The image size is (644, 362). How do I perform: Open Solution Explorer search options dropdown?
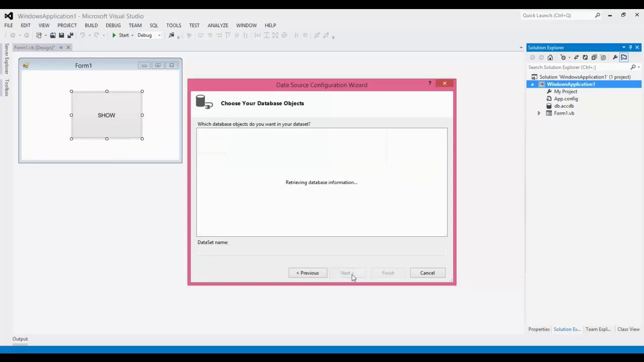639,67
